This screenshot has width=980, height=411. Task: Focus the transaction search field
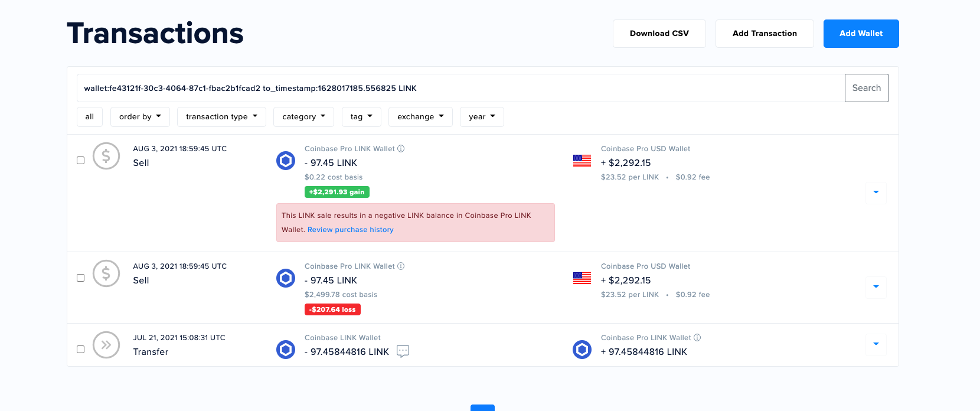pos(460,88)
